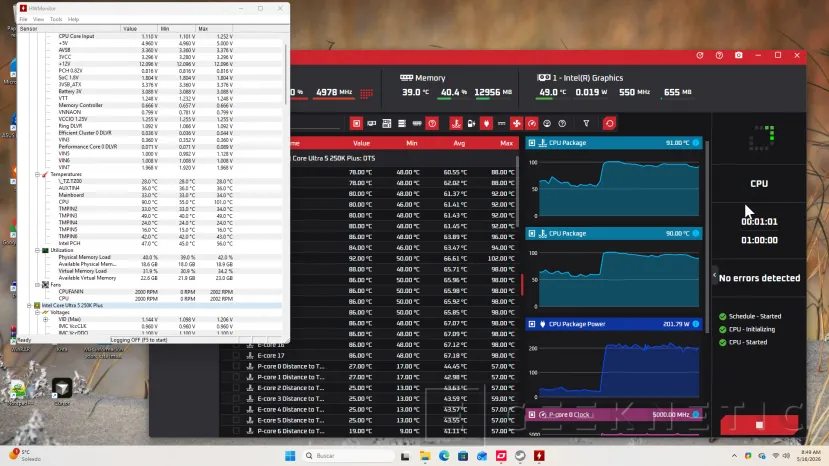Toggle the fan filter icon
The width and height of the screenshot is (829, 466).
click(517, 123)
